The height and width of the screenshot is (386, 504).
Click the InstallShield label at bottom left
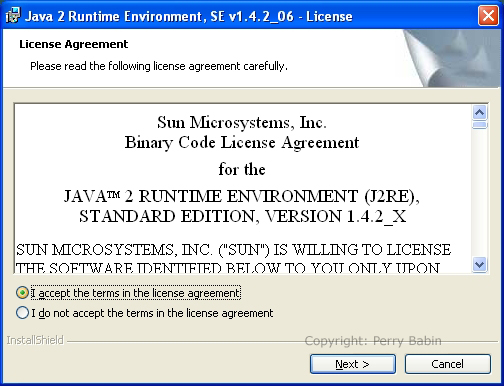pyautogui.click(x=35, y=340)
